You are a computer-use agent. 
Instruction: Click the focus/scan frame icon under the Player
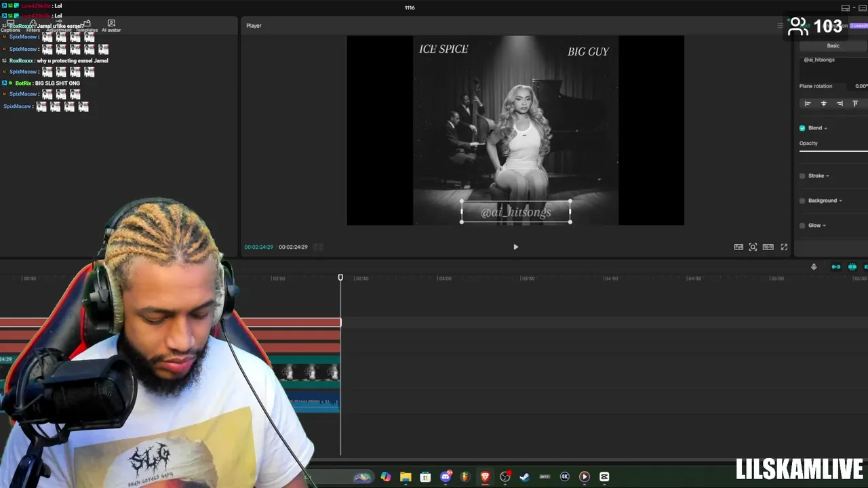pyautogui.click(x=753, y=247)
